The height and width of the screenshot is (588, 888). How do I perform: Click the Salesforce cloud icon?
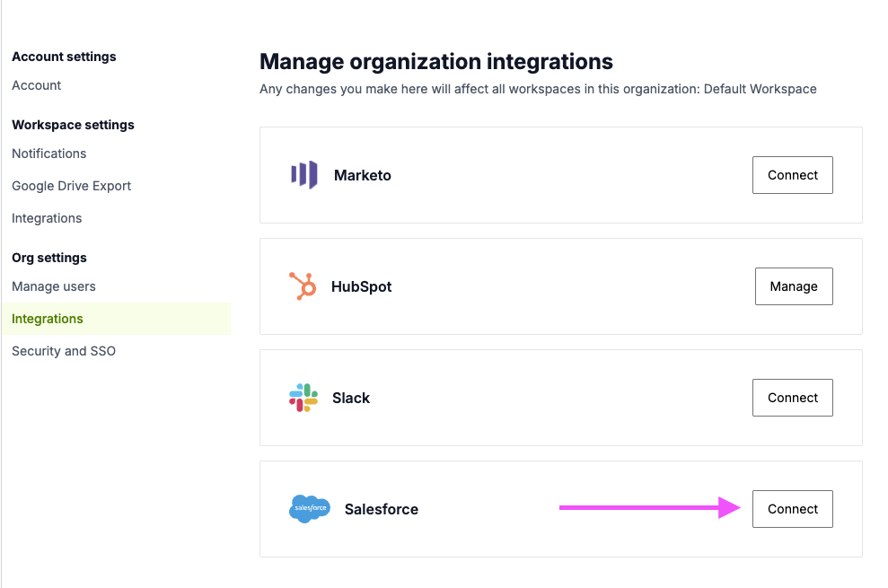tap(309, 508)
